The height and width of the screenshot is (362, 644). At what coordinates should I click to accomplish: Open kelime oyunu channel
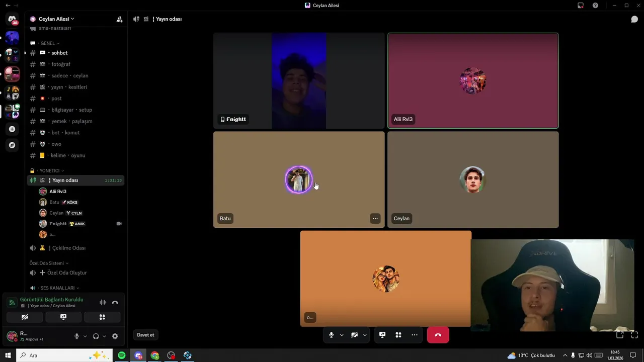point(75,155)
